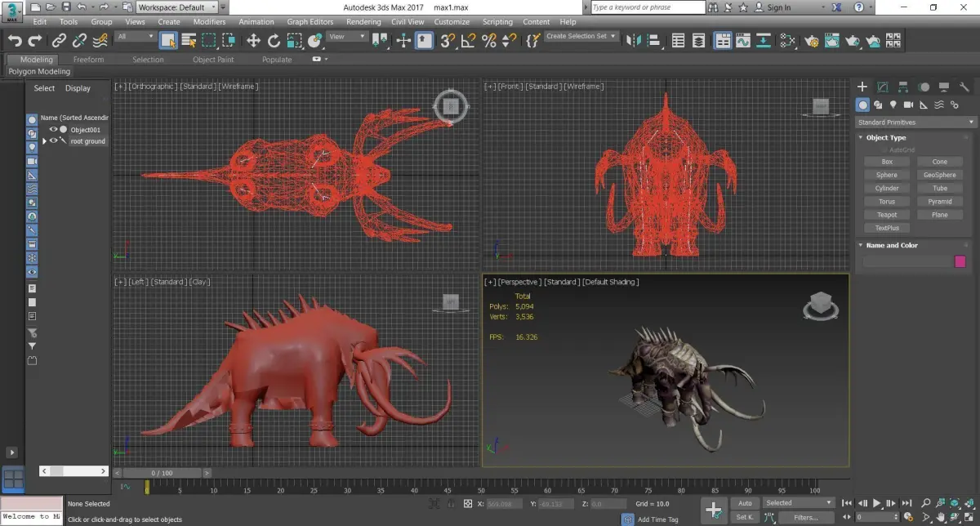Click the Teapot primitive button
980x526 pixels.
pos(886,215)
